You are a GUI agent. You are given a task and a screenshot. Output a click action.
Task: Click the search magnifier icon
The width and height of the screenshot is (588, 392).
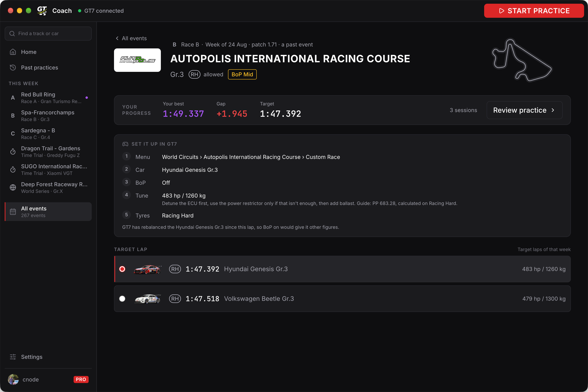12,34
